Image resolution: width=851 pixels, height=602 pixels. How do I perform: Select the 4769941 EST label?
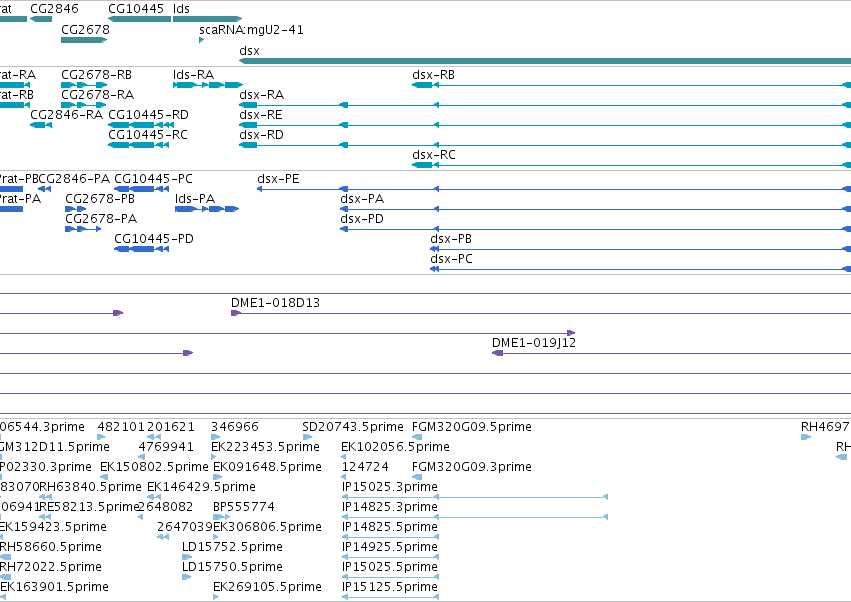tap(166, 447)
